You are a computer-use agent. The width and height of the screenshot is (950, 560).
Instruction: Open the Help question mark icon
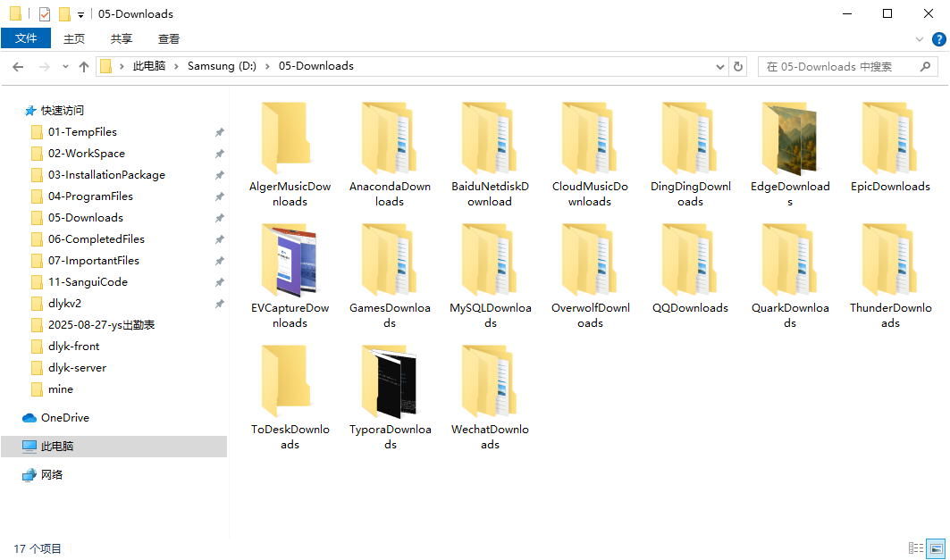[x=938, y=39]
